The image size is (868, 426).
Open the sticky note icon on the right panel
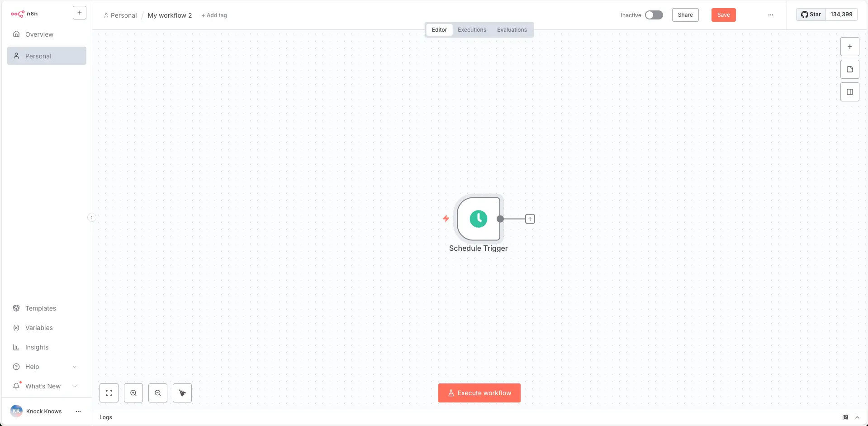pos(850,69)
